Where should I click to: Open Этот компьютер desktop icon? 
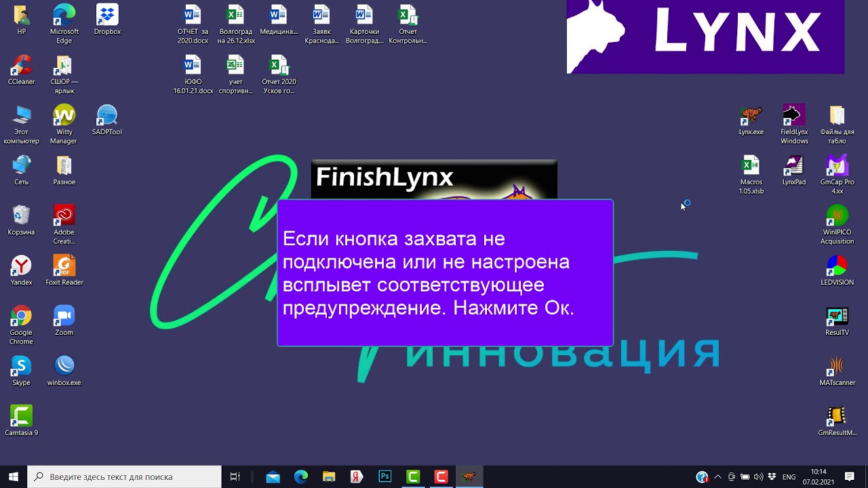point(21,124)
